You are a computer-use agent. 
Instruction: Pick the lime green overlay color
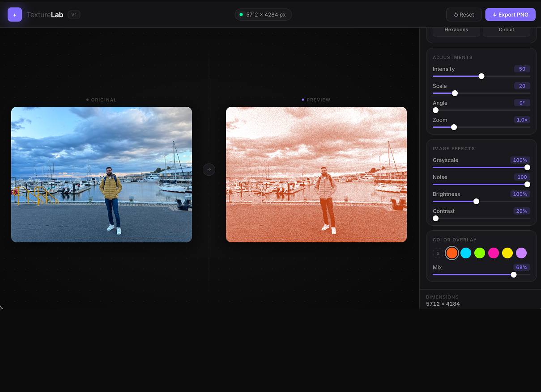pos(480,253)
